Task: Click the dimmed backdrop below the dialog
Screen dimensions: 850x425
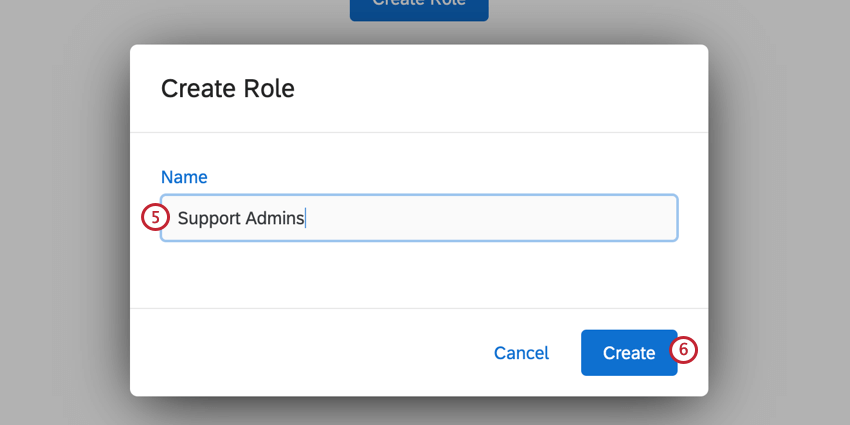Action: (x=419, y=411)
